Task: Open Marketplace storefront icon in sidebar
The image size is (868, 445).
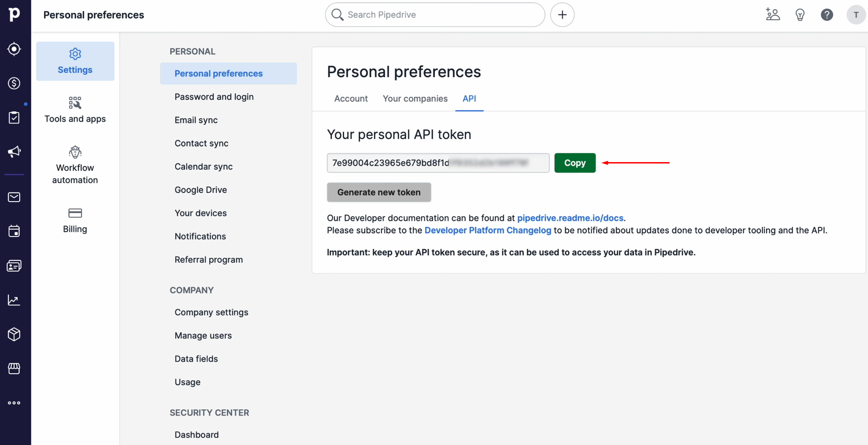Action: pyautogui.click(x=14, y=368)
